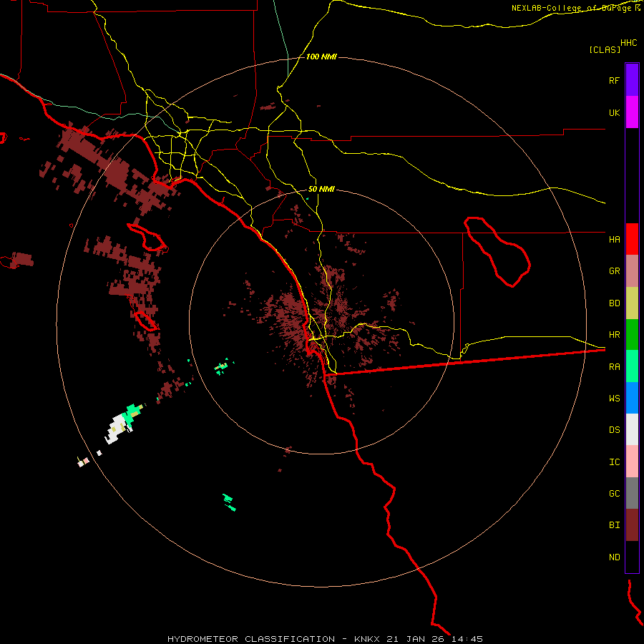Click the "WS" legend label
Viewport: 644px width, 644px height.
pos(614,398)
